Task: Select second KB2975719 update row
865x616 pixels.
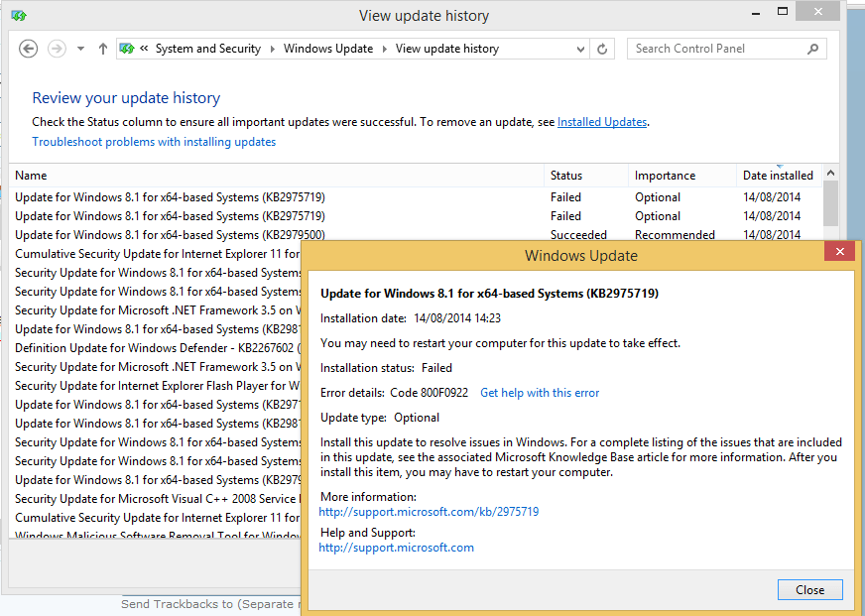Action: coord(416,216)
